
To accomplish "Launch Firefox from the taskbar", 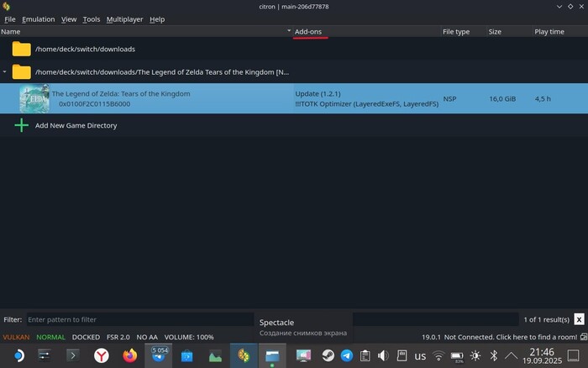I will click(x=129, y=355).
